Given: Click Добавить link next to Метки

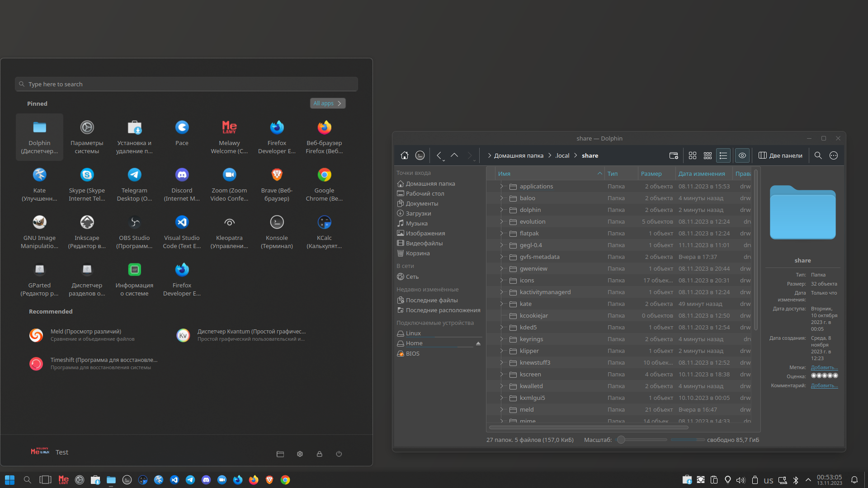Looking at the screenshot, I should (824, 367).
